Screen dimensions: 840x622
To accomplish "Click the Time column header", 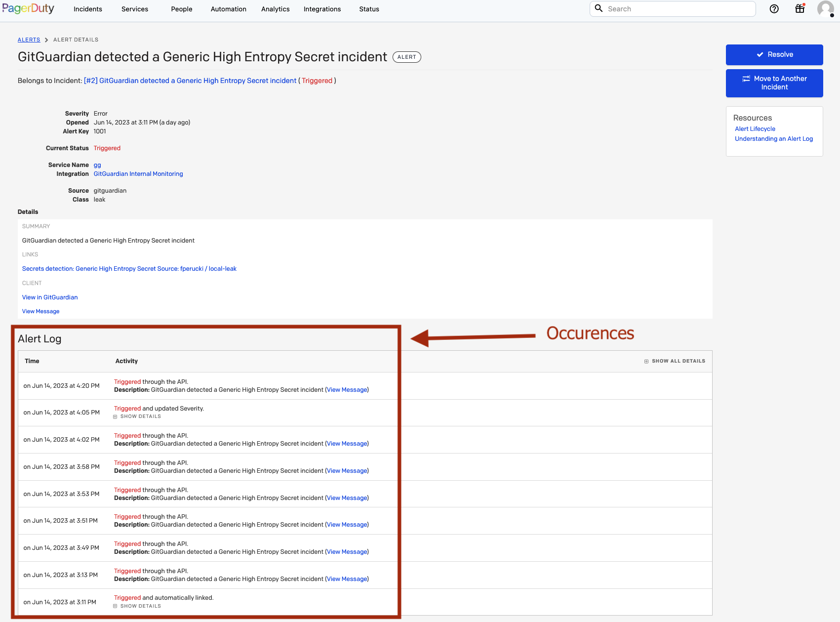I will (x=32, y=361).
